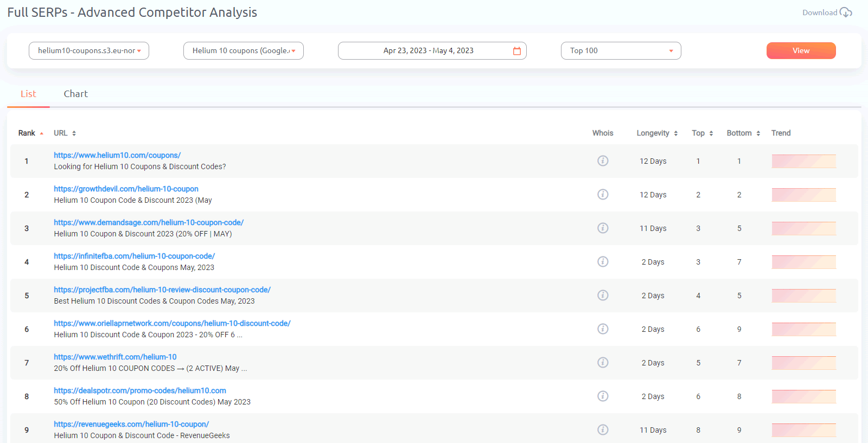Open revenuegeeks.com helium-10-coupon link
Screen dimensions: 868x443
[131, 424]
